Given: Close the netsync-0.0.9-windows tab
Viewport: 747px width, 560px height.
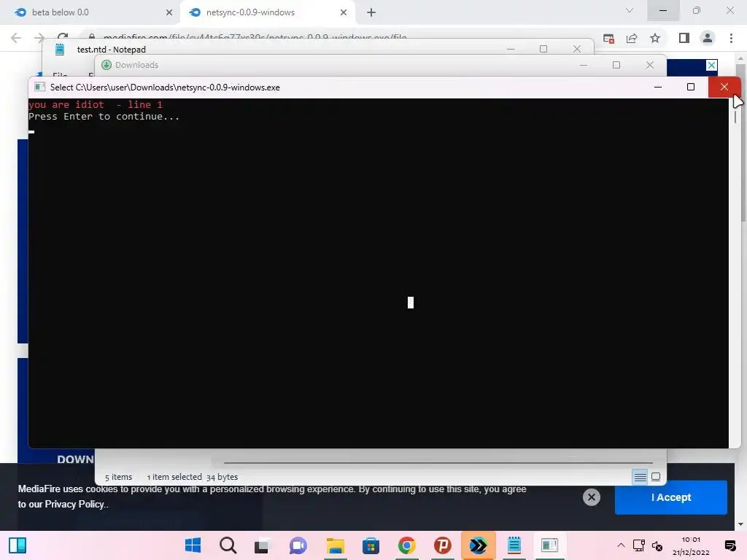Looking at the screenshot, I should tap(344, 12).
